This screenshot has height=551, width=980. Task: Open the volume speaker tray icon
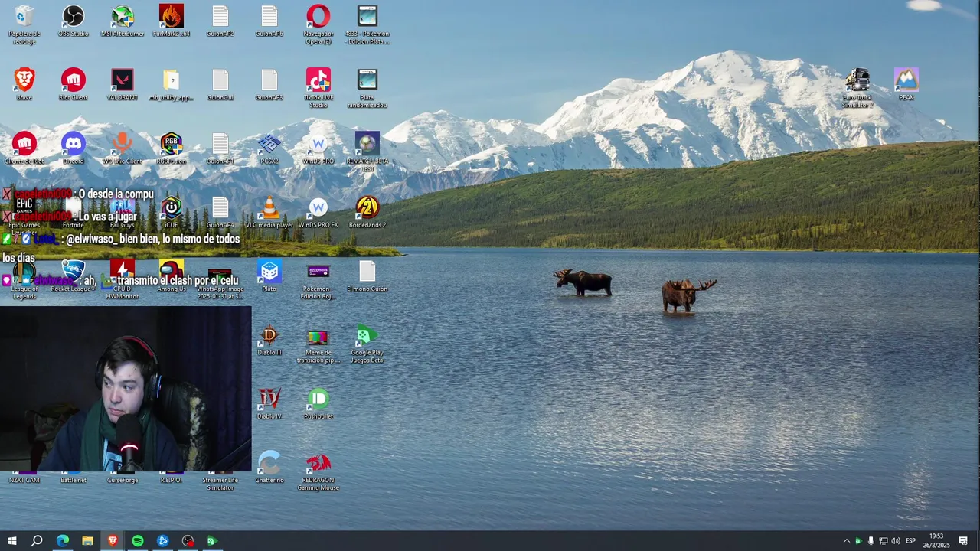point(895,541)
